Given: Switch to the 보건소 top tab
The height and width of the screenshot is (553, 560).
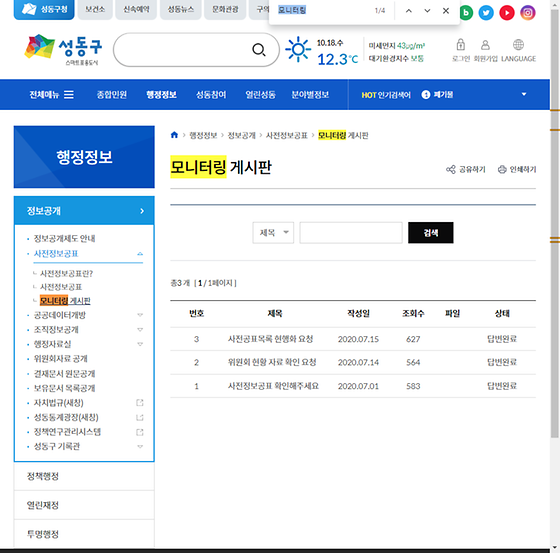Looking at the screenshot, I should coord(95,10).
